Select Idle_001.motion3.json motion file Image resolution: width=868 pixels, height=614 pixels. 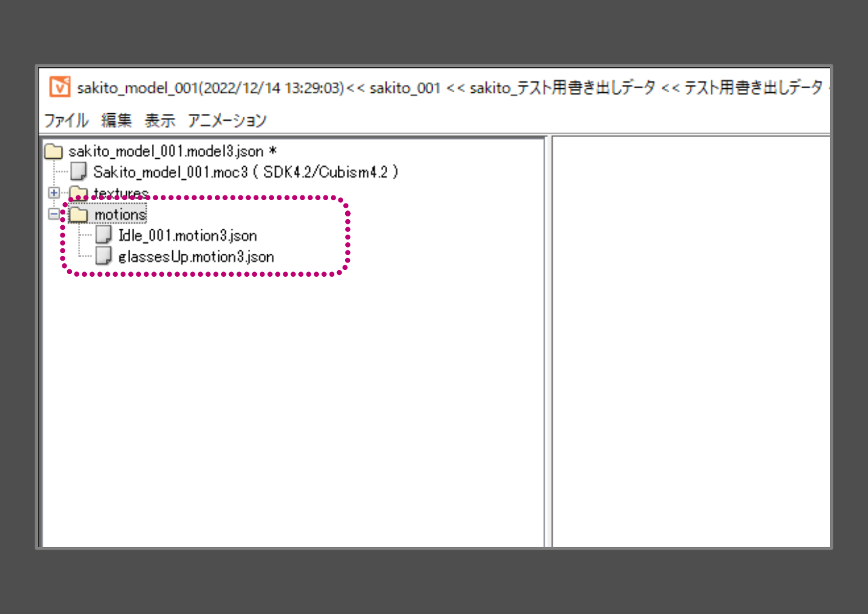point(187,235)
